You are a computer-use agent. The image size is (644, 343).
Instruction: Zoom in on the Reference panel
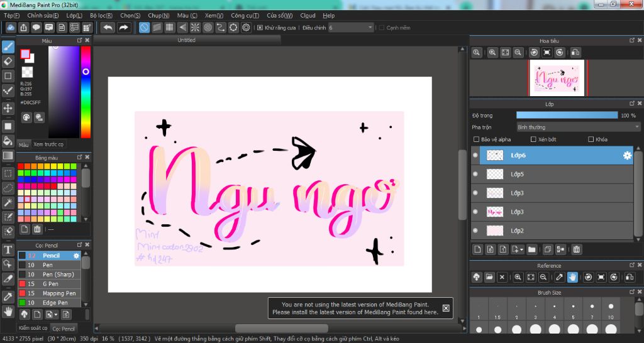[518, 277]
